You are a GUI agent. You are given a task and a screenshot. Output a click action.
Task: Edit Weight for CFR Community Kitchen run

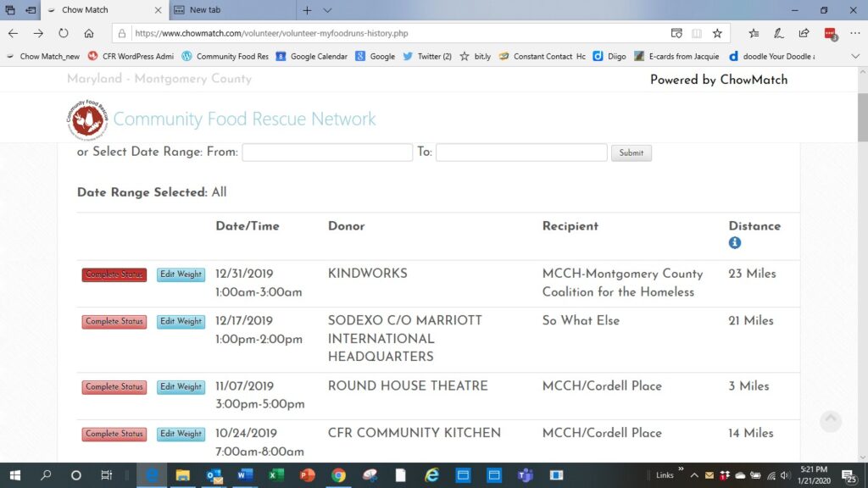[x=181, y=434]
